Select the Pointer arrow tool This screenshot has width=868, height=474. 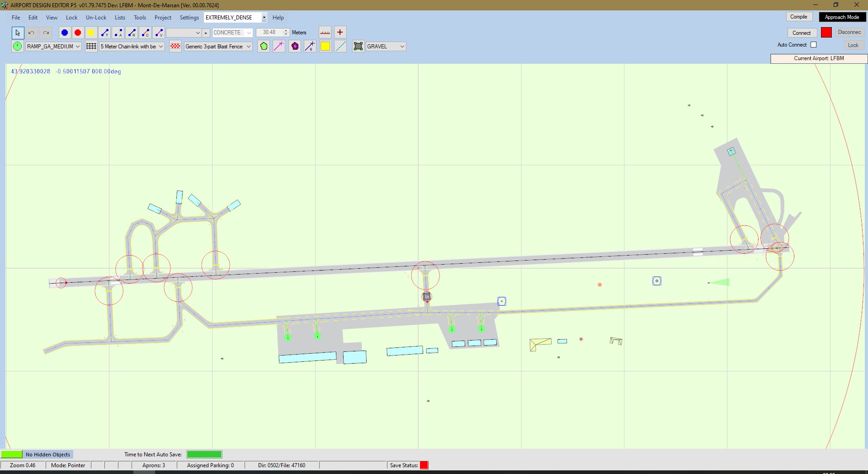tap(18, 33)
